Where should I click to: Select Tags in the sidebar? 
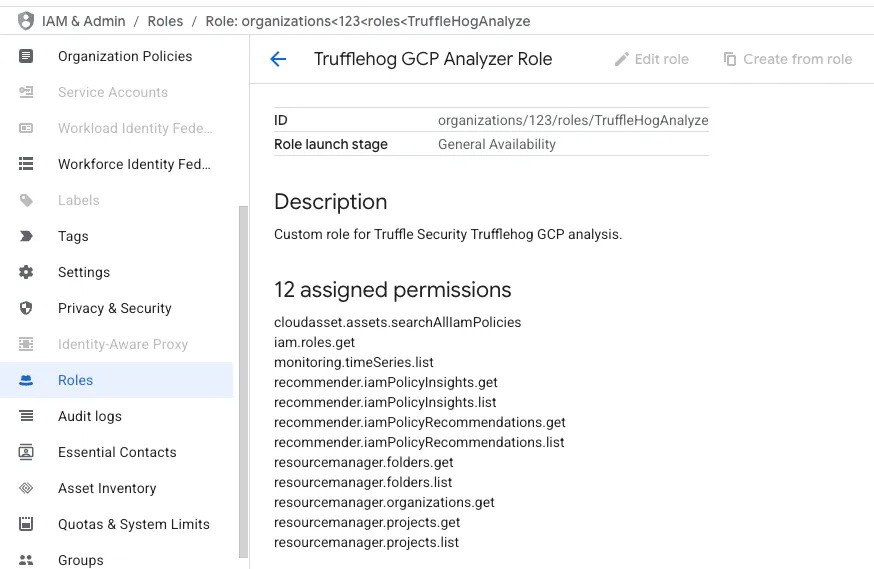pyautogui.click(x=73, y=236)
